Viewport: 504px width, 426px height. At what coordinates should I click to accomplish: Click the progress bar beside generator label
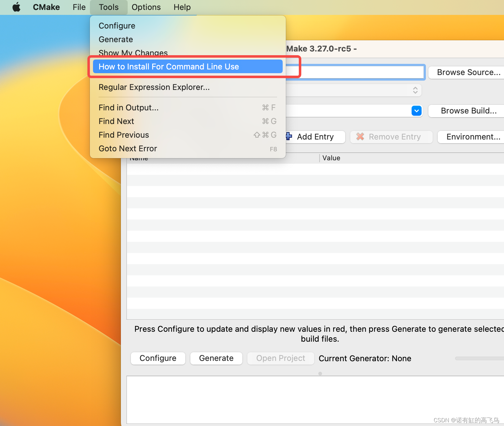tap(480, 358)
